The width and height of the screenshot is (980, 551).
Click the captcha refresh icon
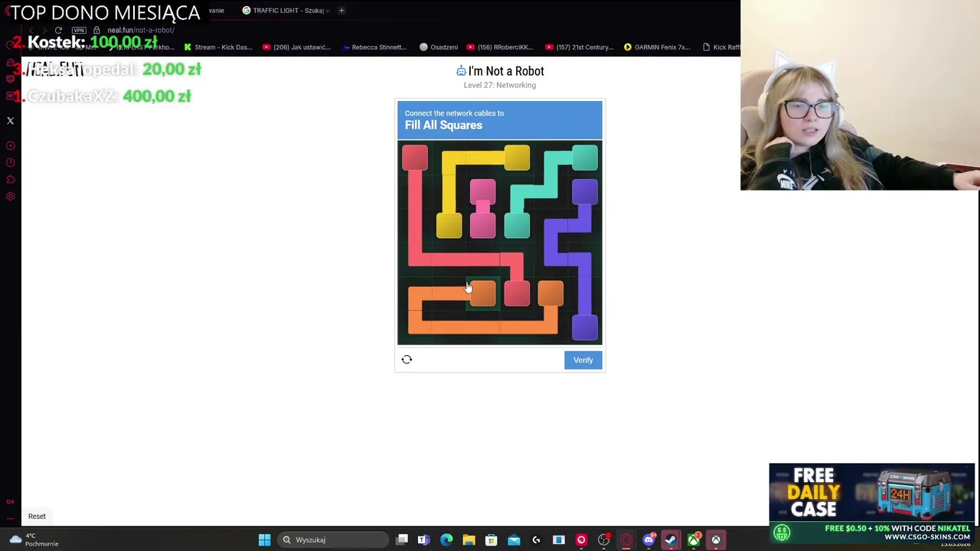pyautogui.click(x=407, y=360)
